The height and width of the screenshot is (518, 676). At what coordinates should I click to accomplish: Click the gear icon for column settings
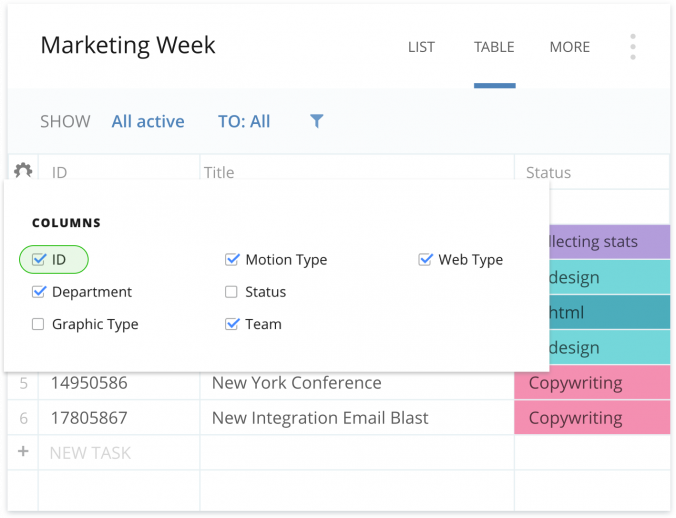tap(22, 171)
